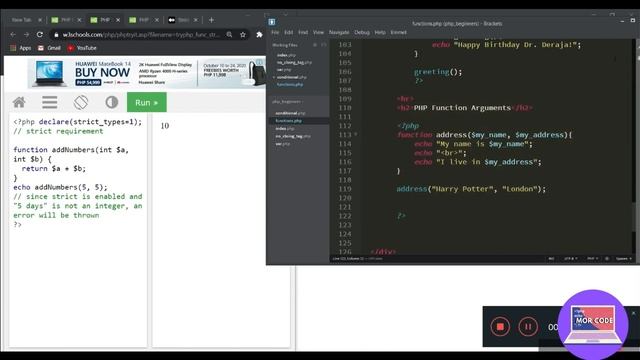Open the Edit menu in Brackets
640x360 pixels.
pos(289,32)
